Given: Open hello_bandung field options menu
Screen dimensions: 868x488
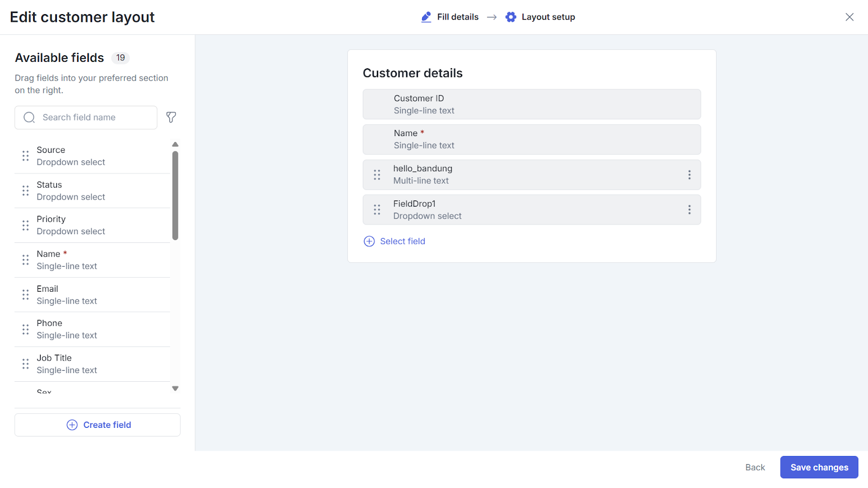Looking at the screenshot, I should [x=689, y=175].
